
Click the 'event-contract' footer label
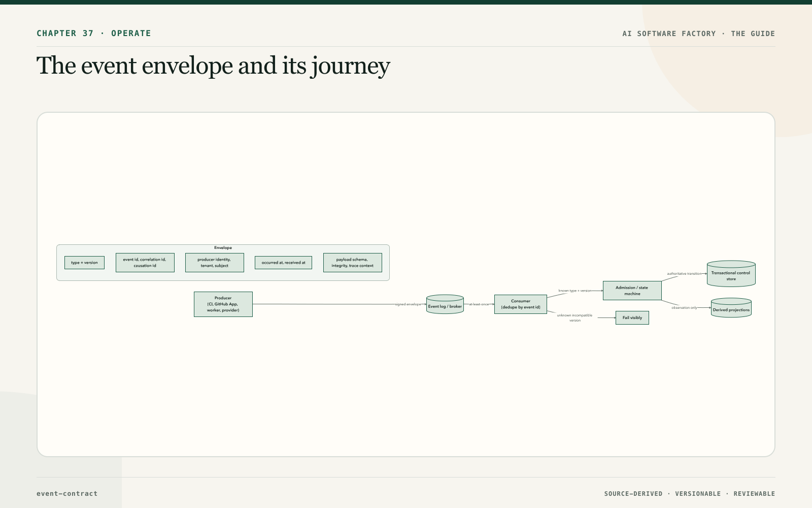pos(67,494)
